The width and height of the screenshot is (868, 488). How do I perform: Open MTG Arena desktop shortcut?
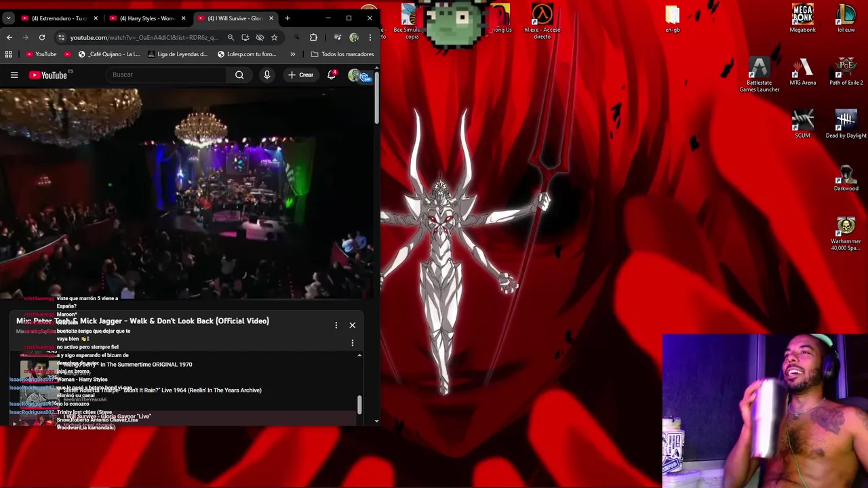click(x=802, y=72)
